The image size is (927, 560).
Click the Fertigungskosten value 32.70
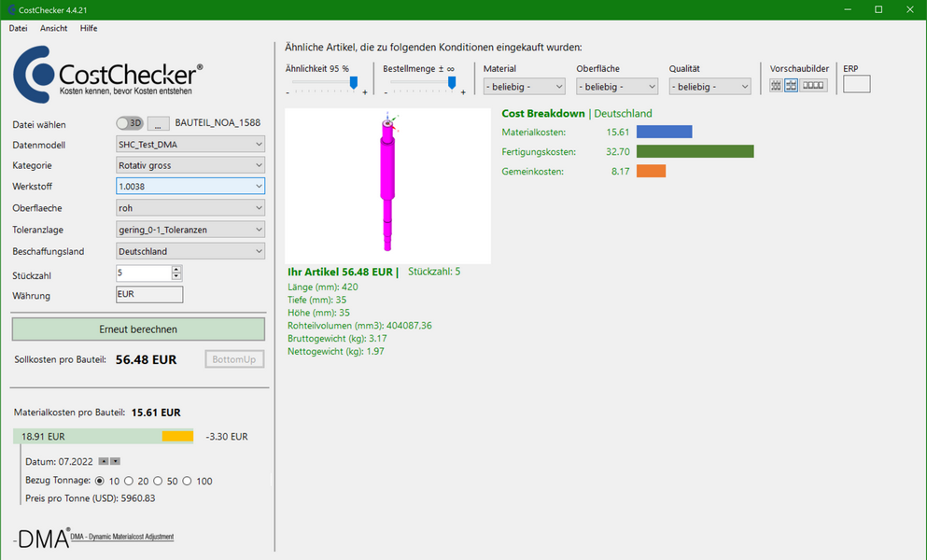click(x=618, y=152)
